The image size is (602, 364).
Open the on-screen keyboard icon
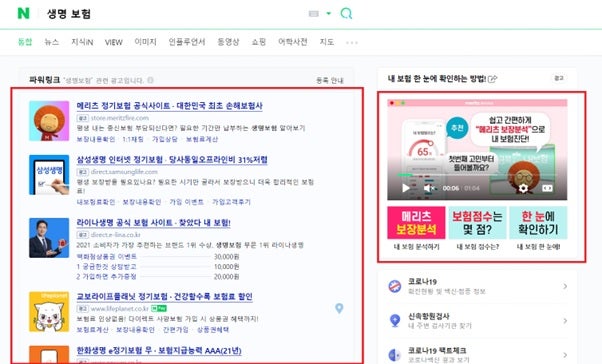point(314,13)
